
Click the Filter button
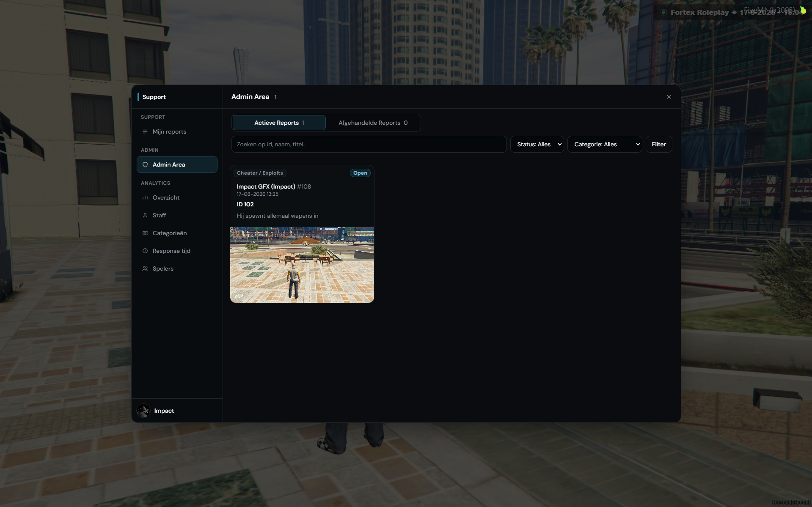point(659,144)
